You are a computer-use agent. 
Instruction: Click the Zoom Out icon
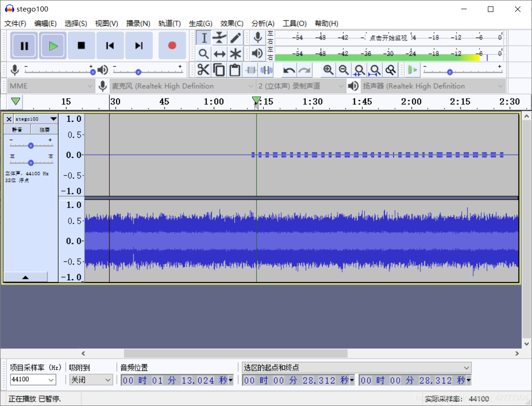pyautogui.click(x=343, y=70)
